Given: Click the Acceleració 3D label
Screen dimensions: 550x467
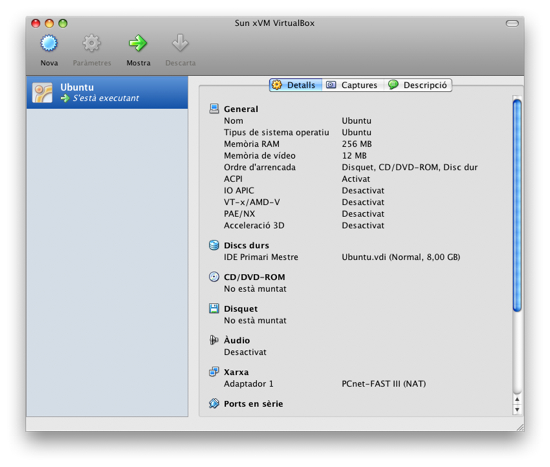Looking at the screenshot, I should (254, 225).
